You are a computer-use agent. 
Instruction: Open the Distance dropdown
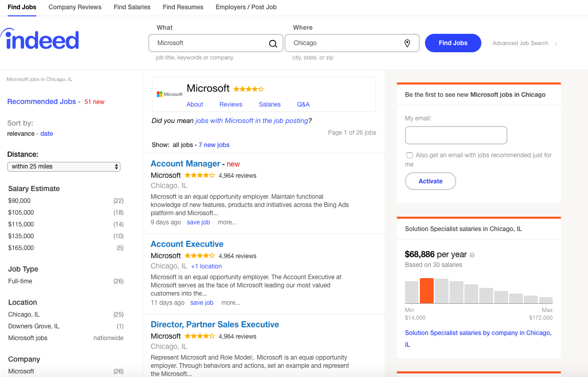64,166
